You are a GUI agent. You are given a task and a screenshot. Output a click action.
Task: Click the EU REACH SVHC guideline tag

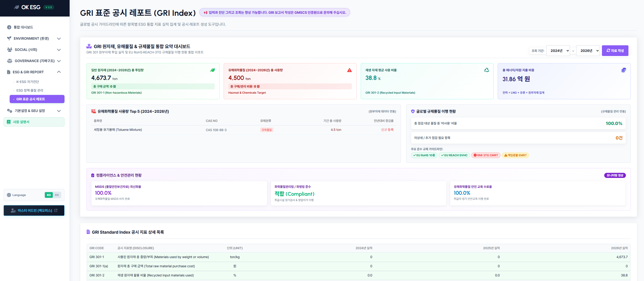click(x=454, y=155)
